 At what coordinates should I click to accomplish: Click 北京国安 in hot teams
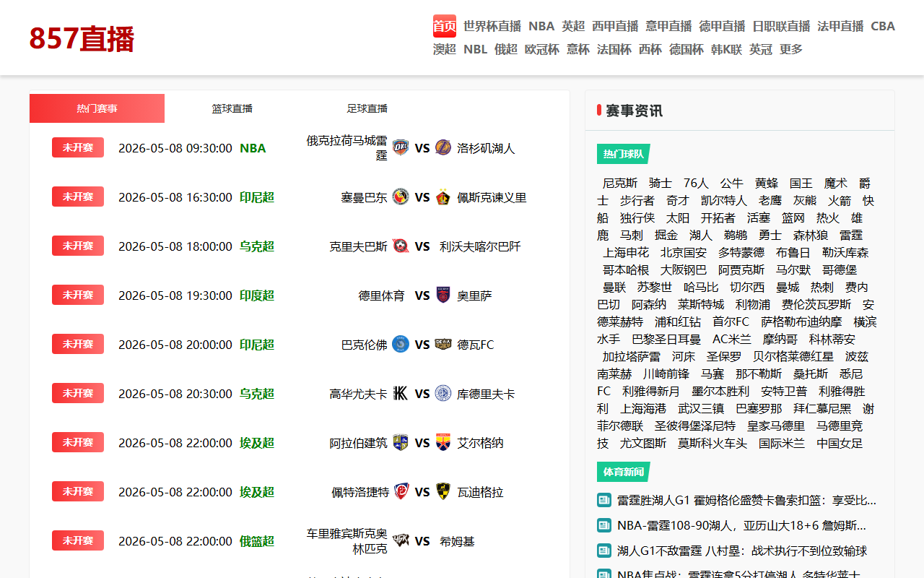tap(684, 252)
